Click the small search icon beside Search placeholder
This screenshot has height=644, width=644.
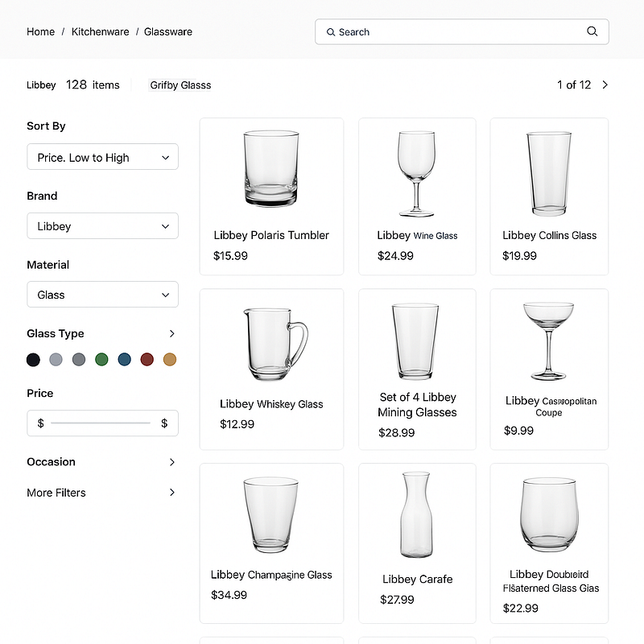[x=331, y=32]
